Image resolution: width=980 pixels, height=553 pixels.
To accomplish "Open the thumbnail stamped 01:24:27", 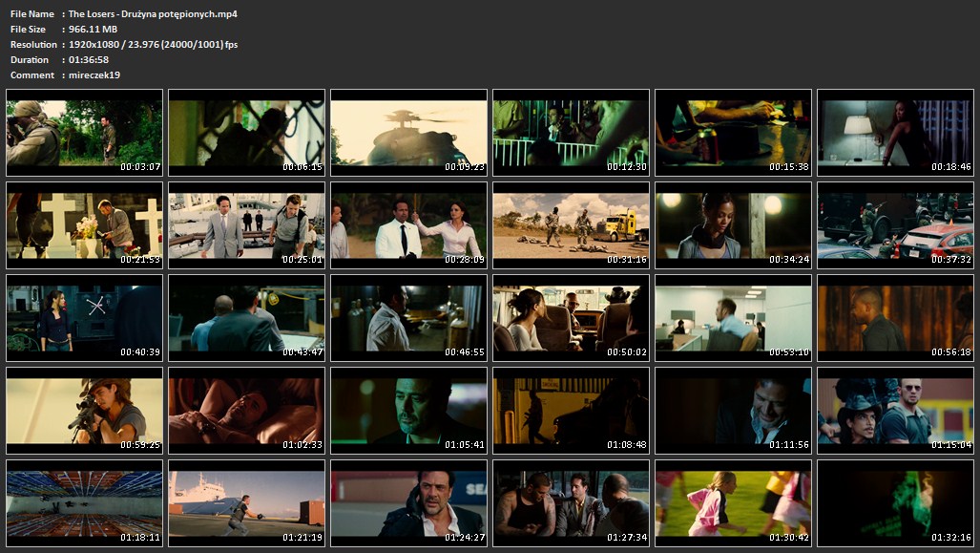I will point(408,503).
